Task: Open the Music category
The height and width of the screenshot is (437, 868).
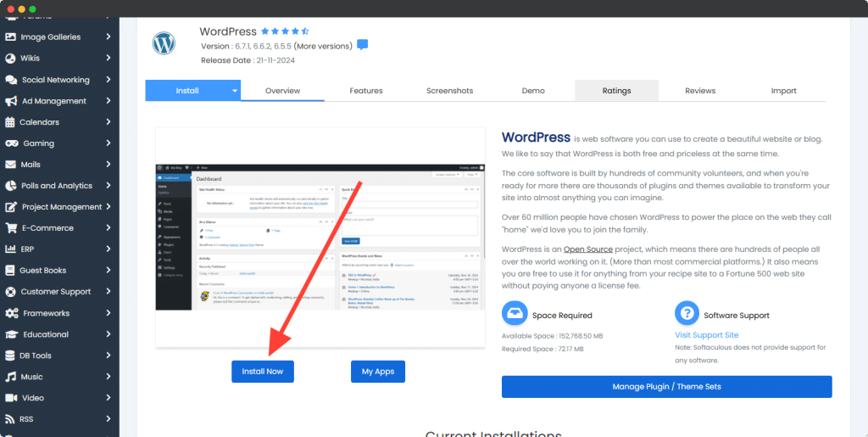Action: pos(58,377)
